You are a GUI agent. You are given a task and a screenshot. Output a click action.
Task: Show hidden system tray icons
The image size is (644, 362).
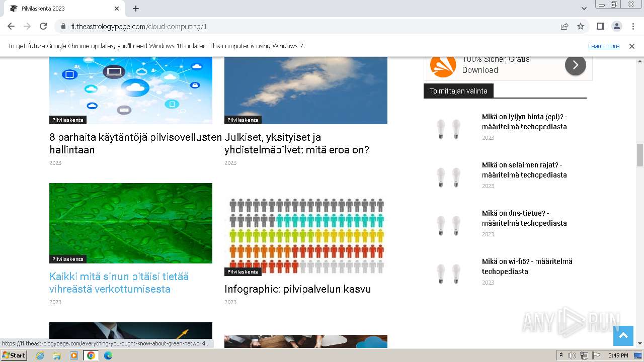click(x=561, y=355)
